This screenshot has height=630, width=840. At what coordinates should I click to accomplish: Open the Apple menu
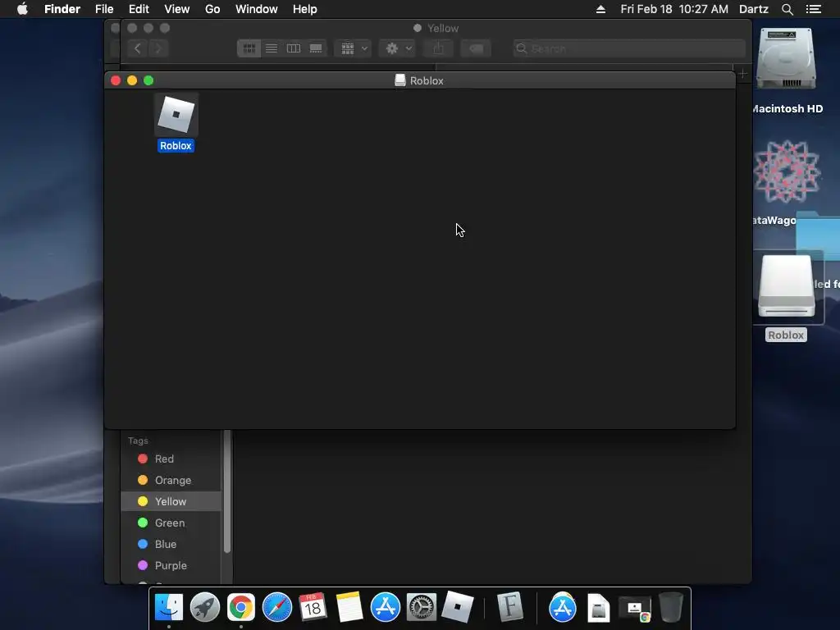[x=22, y=9]
